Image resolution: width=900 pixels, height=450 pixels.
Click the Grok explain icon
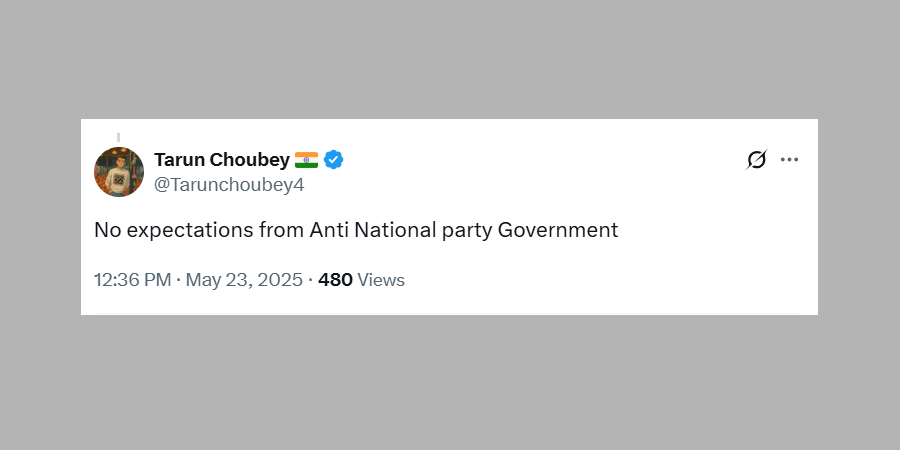tap(757, 160)
